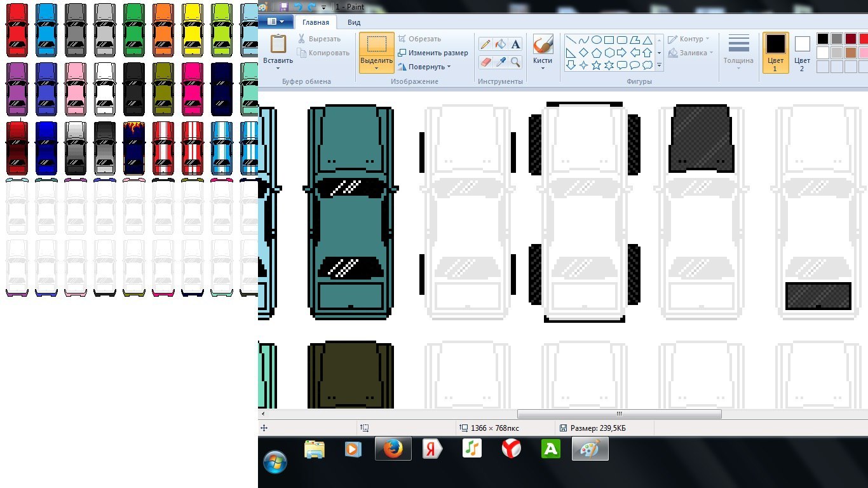Click the horizontal canvas scrollbar thumb
Screen dimensions: 868x488
click(620, 414)
